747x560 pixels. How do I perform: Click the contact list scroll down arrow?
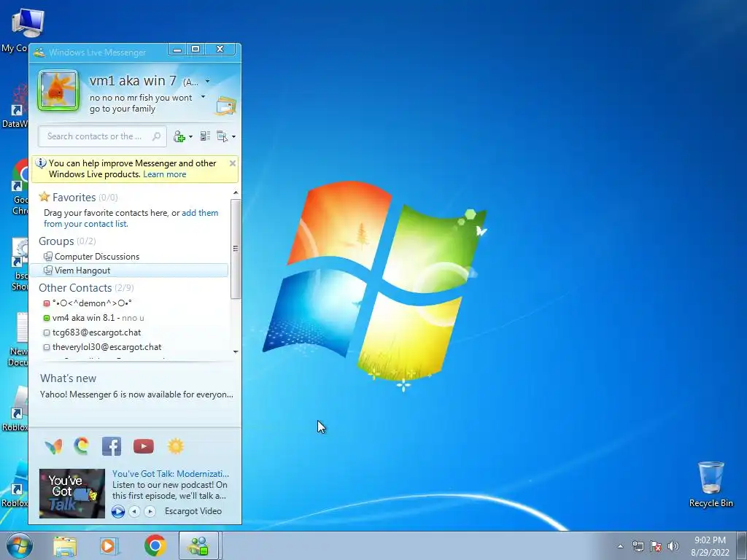pyautogui.click(x=236, y=352)
